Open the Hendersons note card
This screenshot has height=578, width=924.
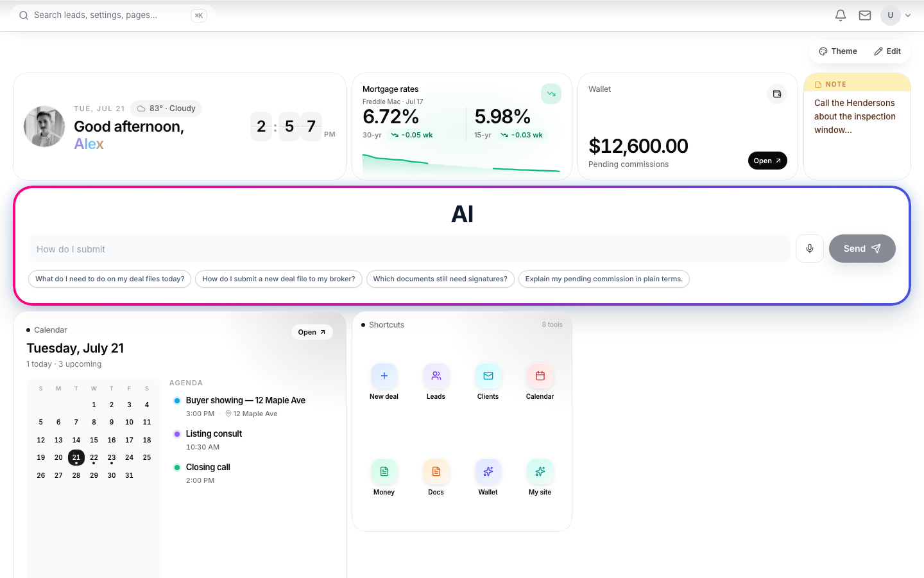[x=857, y=127]
